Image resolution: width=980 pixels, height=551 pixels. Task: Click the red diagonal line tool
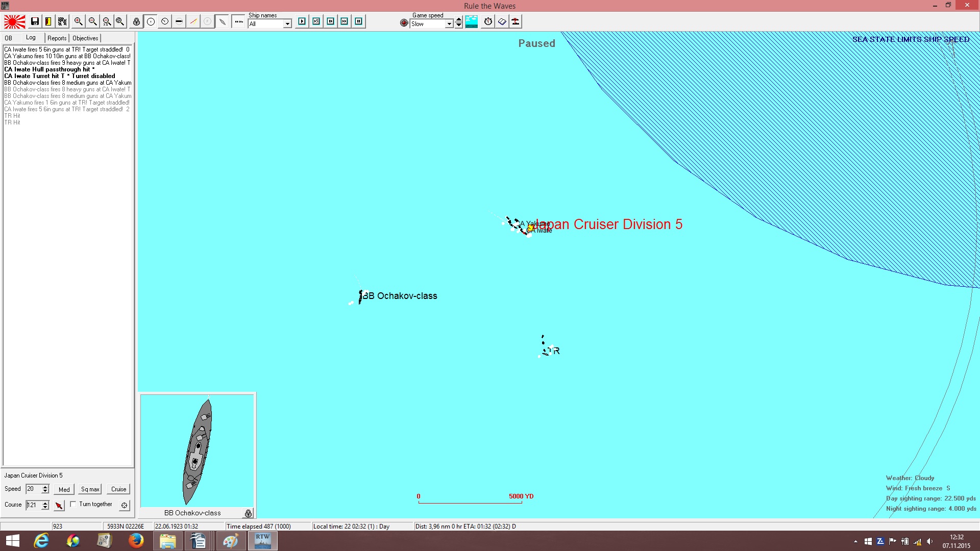tap(193, 21)
